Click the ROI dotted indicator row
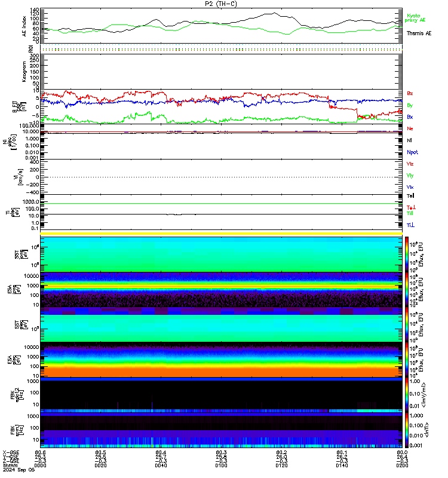 point(221,49)
